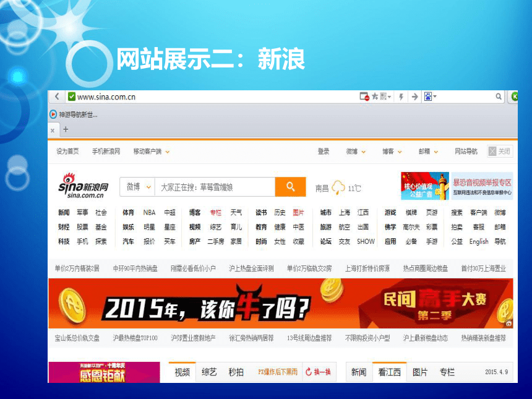
Task: Click the green K icon at toolbar edge
Action: pyautogui.click(x=514, y=97)
